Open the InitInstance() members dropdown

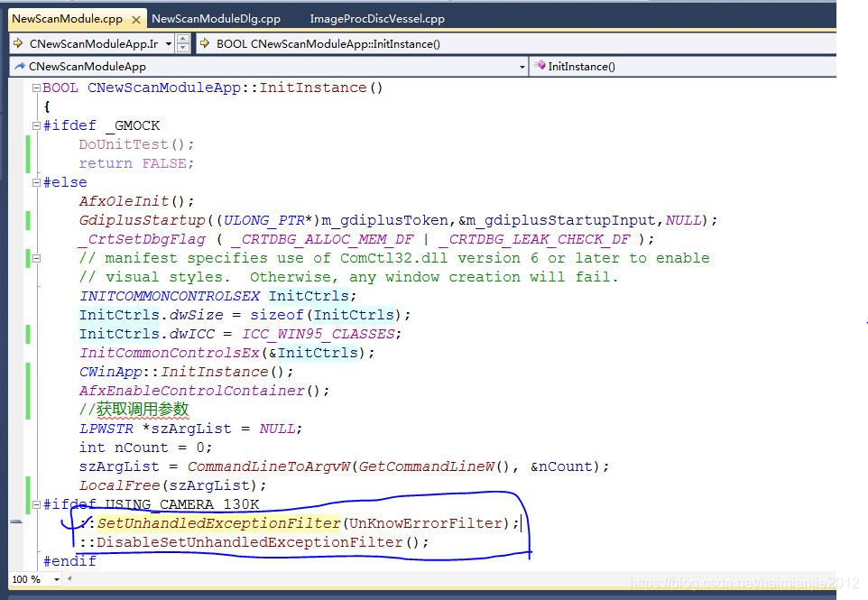point(683,67)
